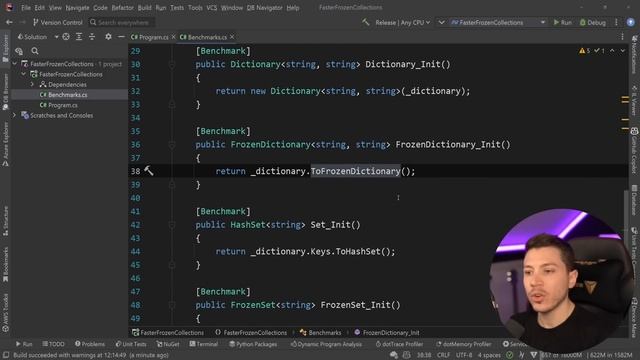Viewport: 640px width, 360px height.
Task: Click the locate file target icon
Action: [66, 37]
